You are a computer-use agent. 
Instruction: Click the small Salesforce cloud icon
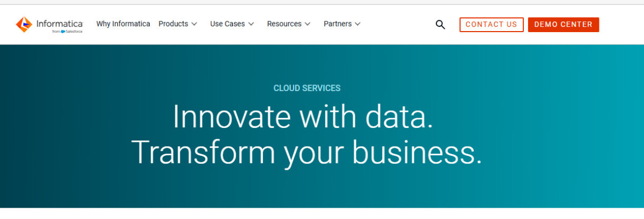pyautogui.click(x=63, y=32)
